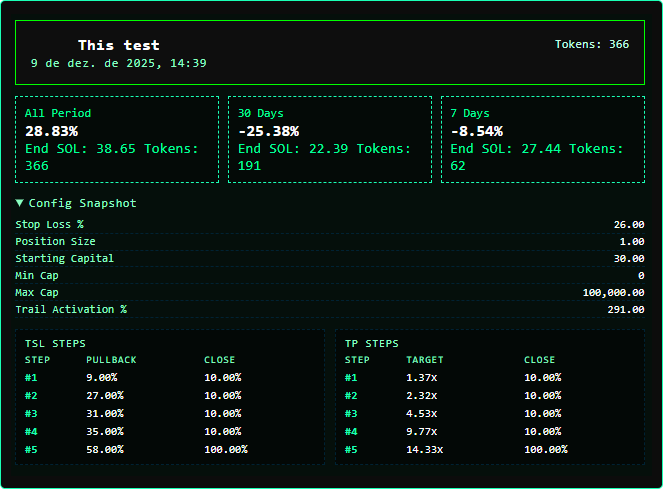Click the 28.83% All Period return

coord(52,131)
